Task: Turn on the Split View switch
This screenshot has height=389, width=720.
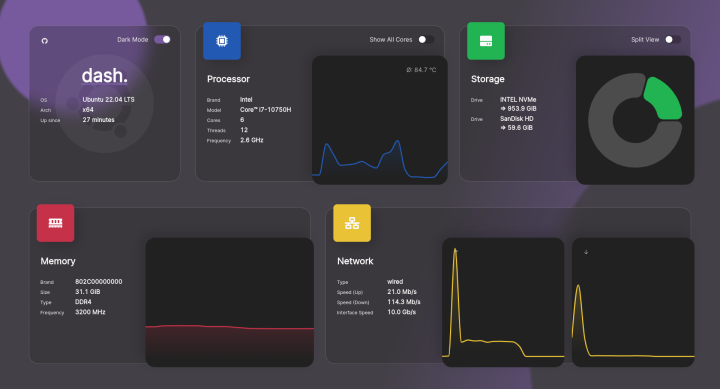Action: 673,39
